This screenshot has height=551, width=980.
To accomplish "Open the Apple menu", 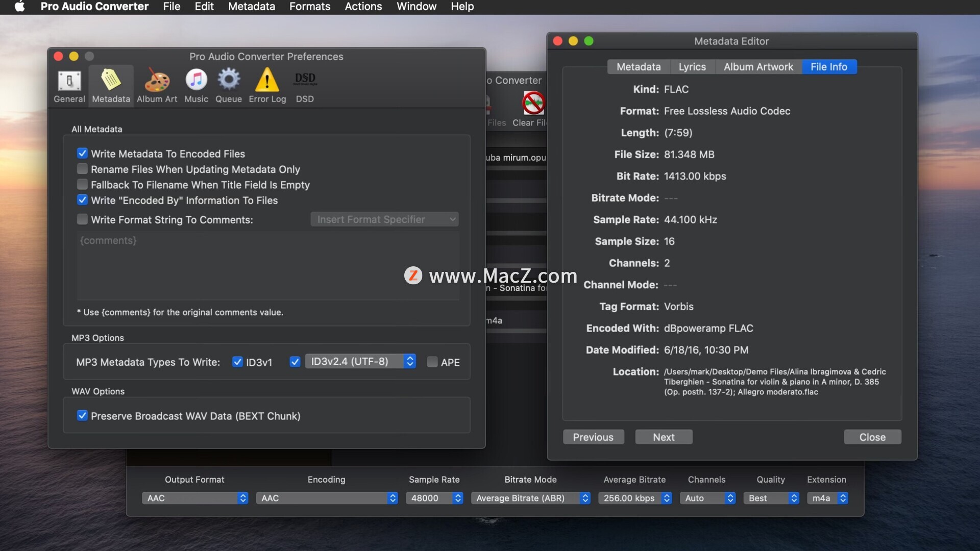I will 19,7.
